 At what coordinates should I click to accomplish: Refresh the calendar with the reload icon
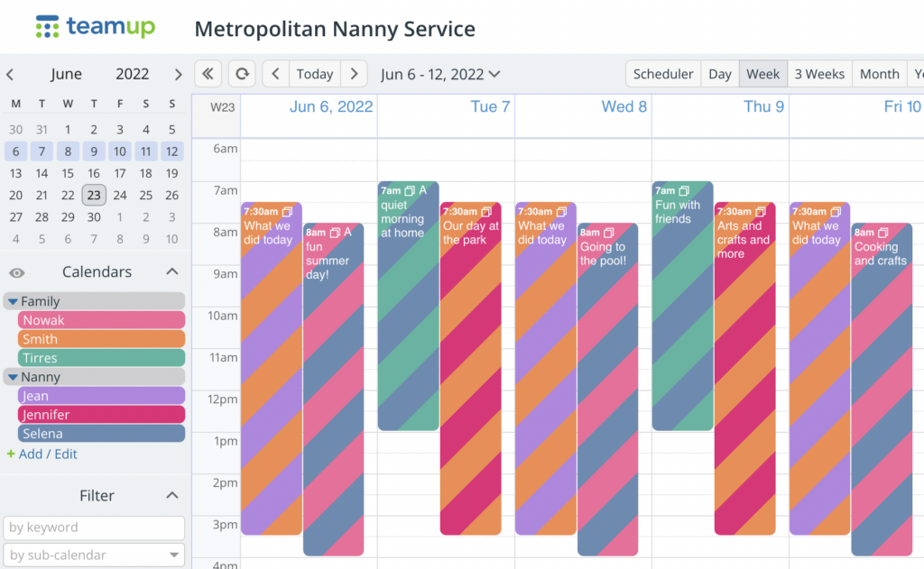coord(242,74)
